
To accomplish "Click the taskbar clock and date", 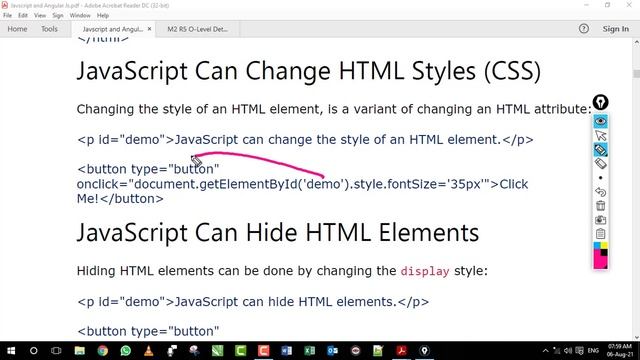I will tap(620, 351).
